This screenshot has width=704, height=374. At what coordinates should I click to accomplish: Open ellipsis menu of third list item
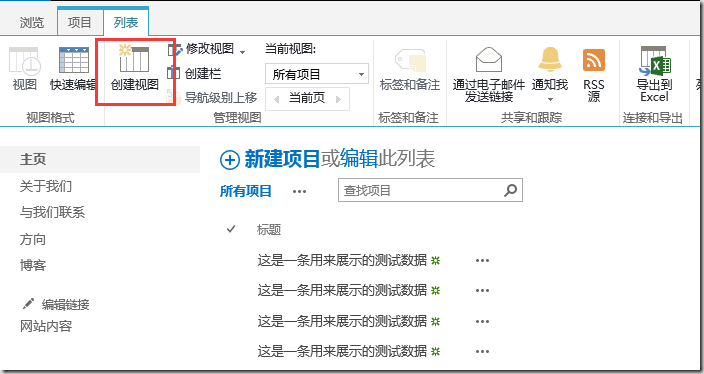tap(482, 321)
